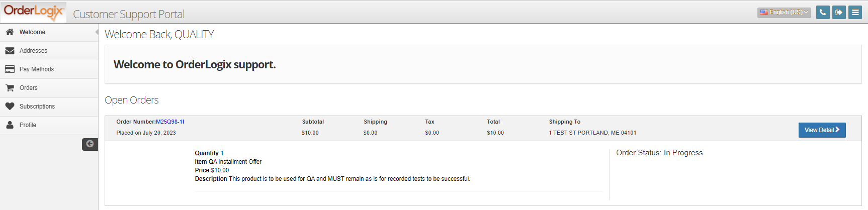
Task: Open order number M25Q98-1I link
Action: (x=170, y=122)
